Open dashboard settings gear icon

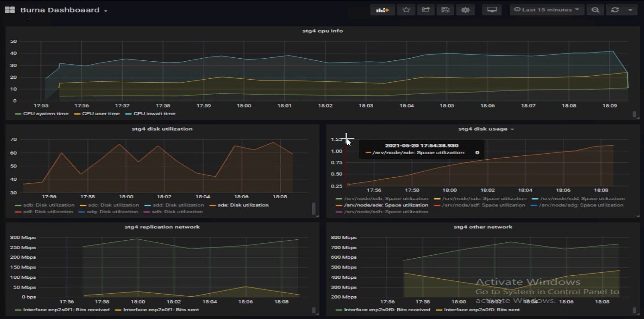pyautogui.click(x=465, y=10)
